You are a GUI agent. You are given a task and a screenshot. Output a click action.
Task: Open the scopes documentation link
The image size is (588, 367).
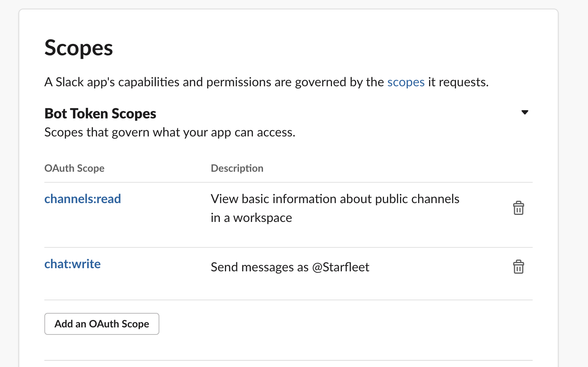point(406,82)
